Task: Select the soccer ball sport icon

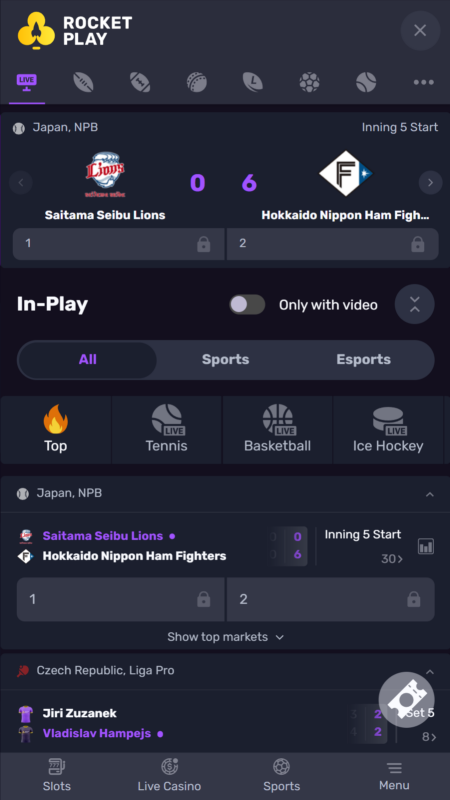Action: pyautogui.click(x=309, y=82)
